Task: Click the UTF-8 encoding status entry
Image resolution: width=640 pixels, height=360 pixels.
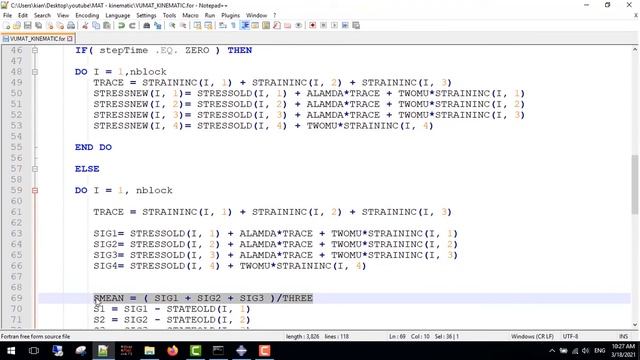Action: [570, 336]
